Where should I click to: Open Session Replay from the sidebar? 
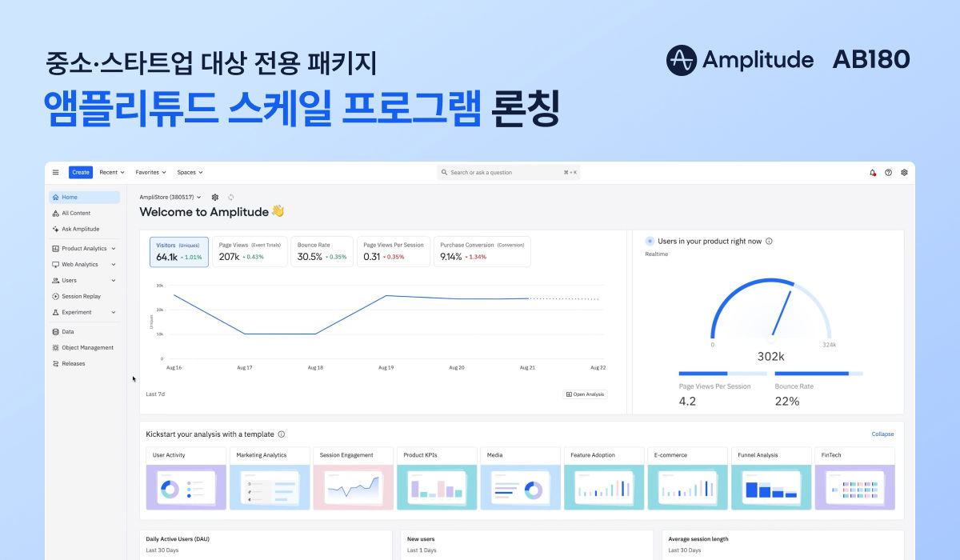[81, 296]
